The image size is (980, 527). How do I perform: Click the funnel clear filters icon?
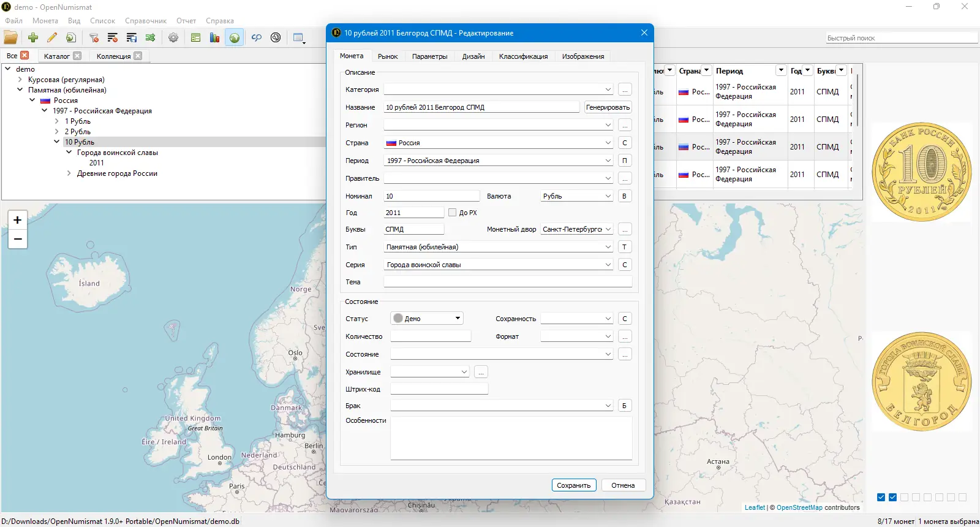94,38
